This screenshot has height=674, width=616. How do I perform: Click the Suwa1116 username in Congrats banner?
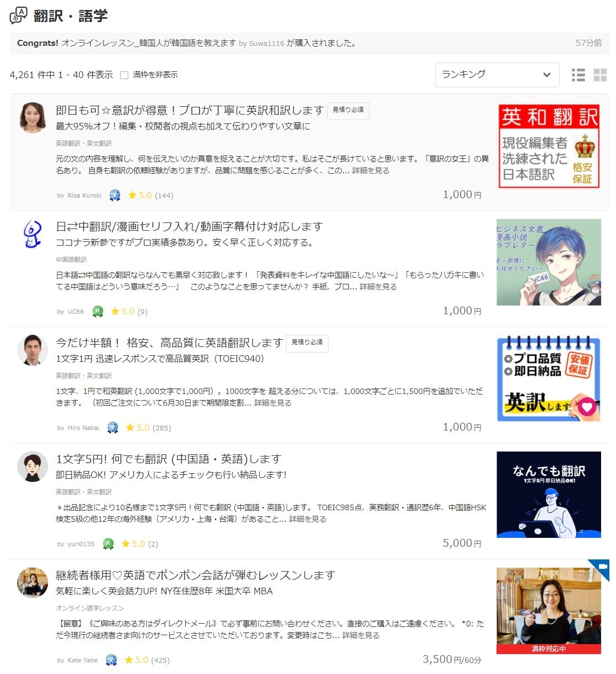[267, 44]
